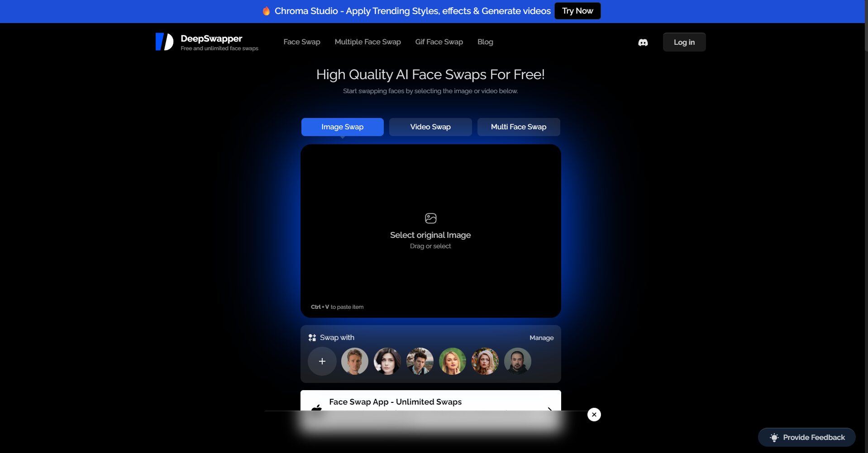Click the add new face plus button
868x453 pixels.
click(322, 361)
